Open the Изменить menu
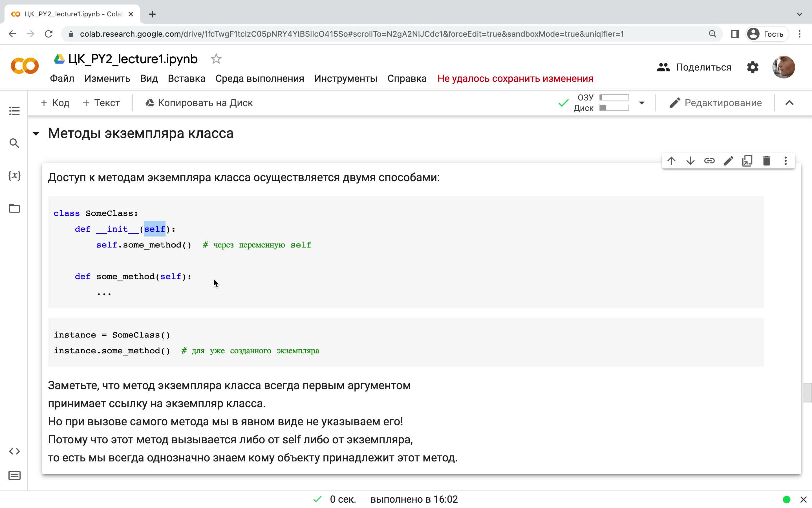Viewport: 812px width, 508px height. [x=107, y=79]
